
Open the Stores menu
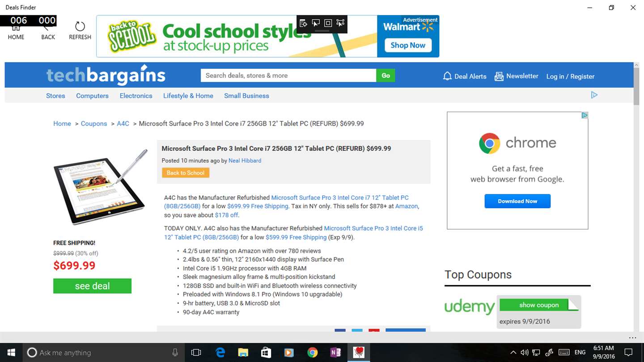pos(55,96)
